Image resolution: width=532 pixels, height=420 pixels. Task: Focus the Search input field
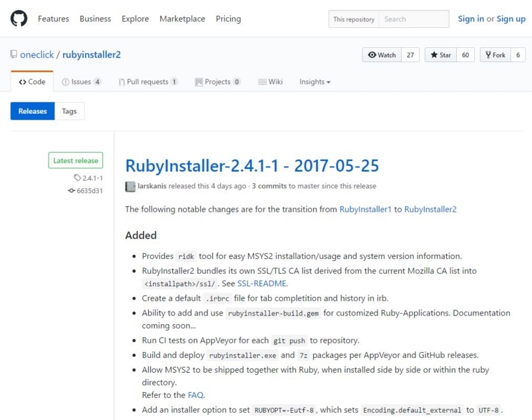point(414,19)
